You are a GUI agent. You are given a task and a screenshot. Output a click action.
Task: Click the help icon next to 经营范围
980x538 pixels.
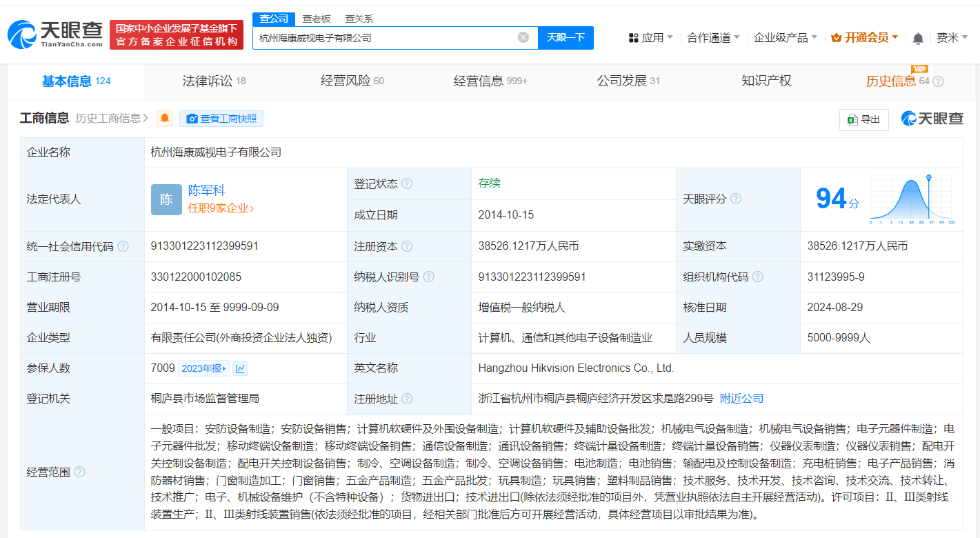pyautogui.click(x=80, y=473)
